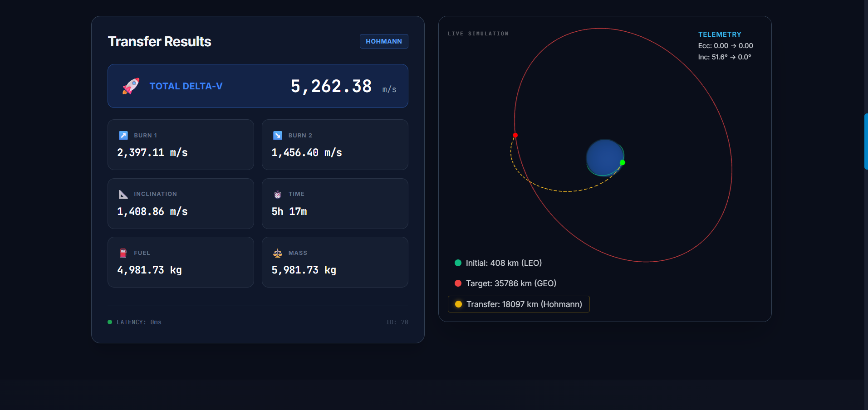Click the Time value 5h 17m
The height and width of the screenshot is (410, 868).
click(289, 212)
